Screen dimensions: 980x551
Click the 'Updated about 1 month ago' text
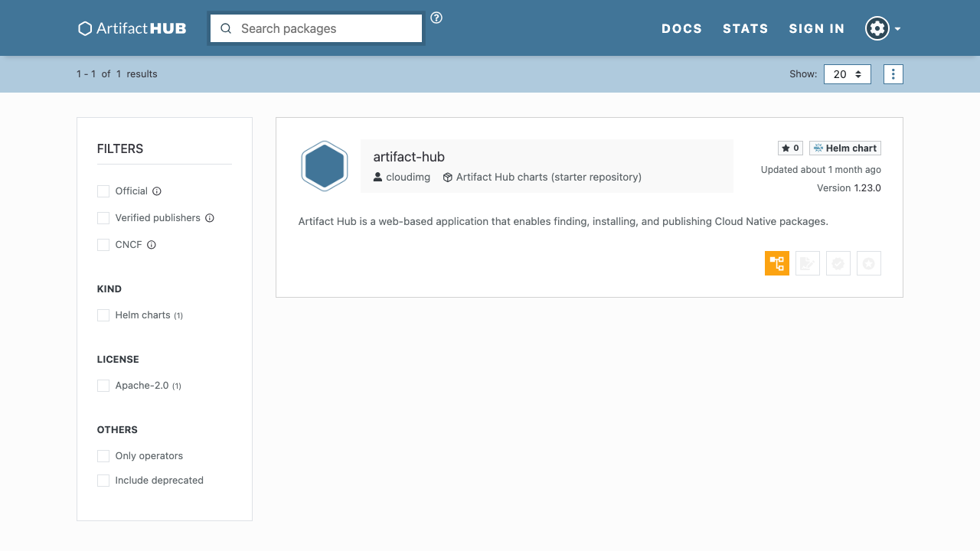point(821,170)
